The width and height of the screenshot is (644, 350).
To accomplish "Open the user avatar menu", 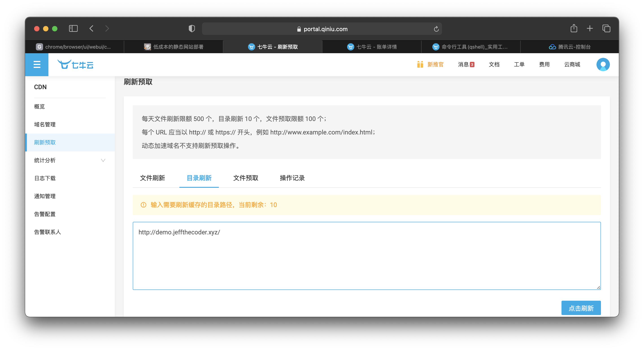I will 603,65.
